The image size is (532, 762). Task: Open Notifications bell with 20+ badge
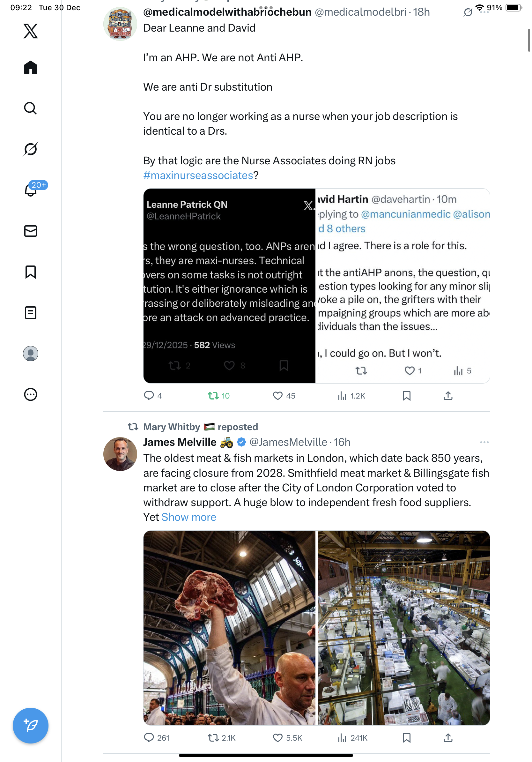[31, 190]
